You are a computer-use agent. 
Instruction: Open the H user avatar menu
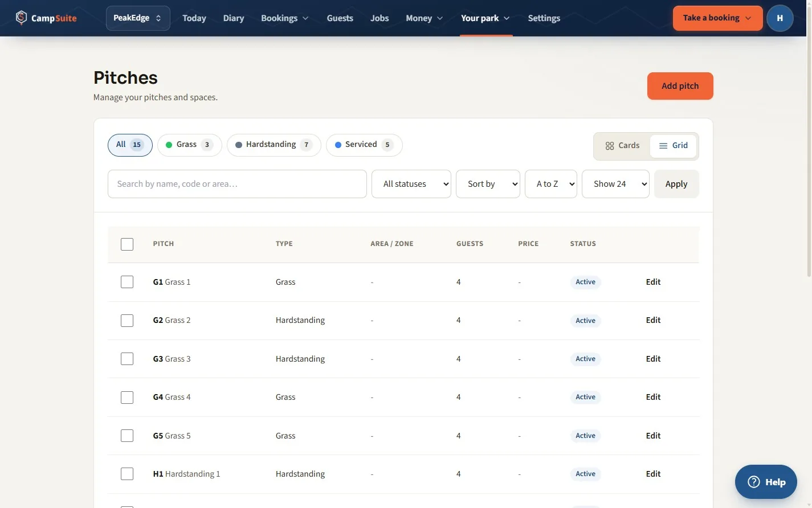pyautogui.click(x=780, y=18)
